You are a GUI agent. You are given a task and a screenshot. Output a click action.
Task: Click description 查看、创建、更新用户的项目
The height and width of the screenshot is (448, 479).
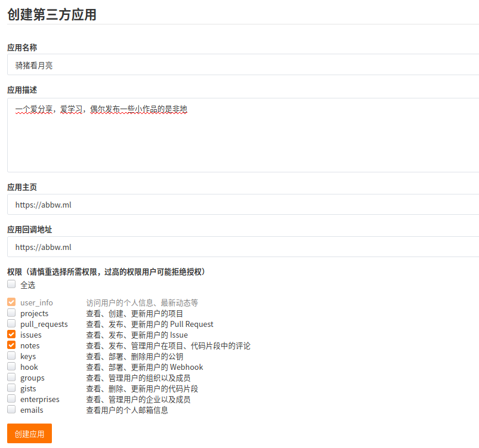coord(135,314)
